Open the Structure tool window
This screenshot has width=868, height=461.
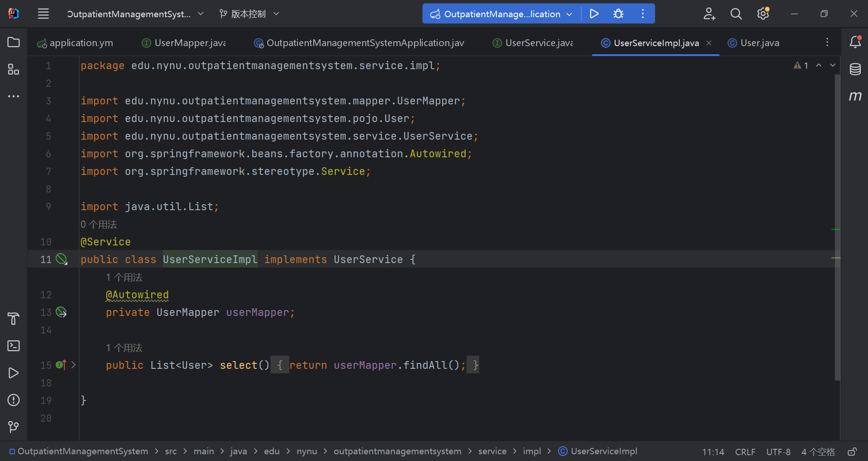point(14,69)
